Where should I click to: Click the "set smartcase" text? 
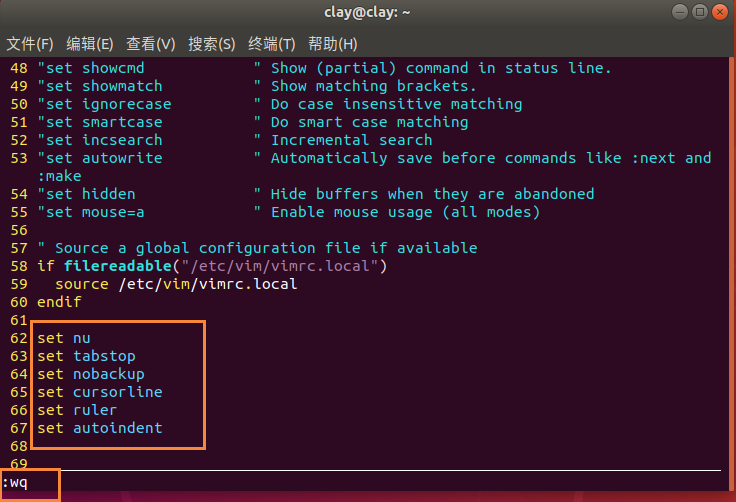(x=100, y=122)
